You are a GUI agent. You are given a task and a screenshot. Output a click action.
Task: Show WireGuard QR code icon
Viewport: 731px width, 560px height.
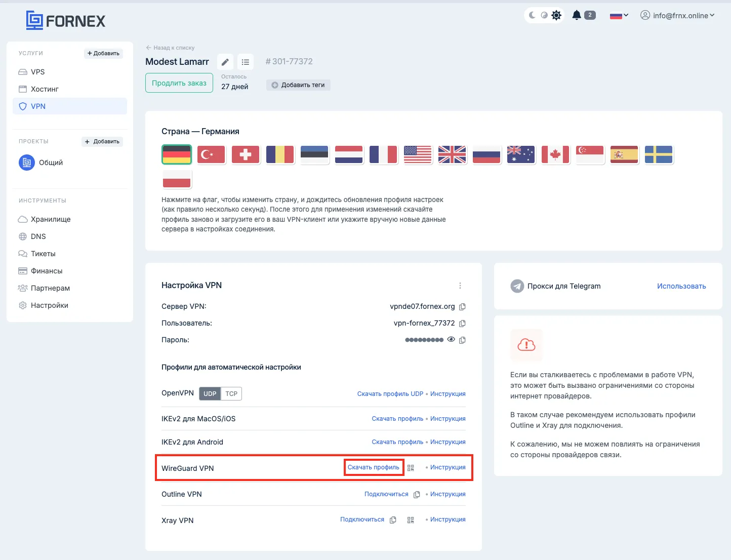tap(411, 468)
